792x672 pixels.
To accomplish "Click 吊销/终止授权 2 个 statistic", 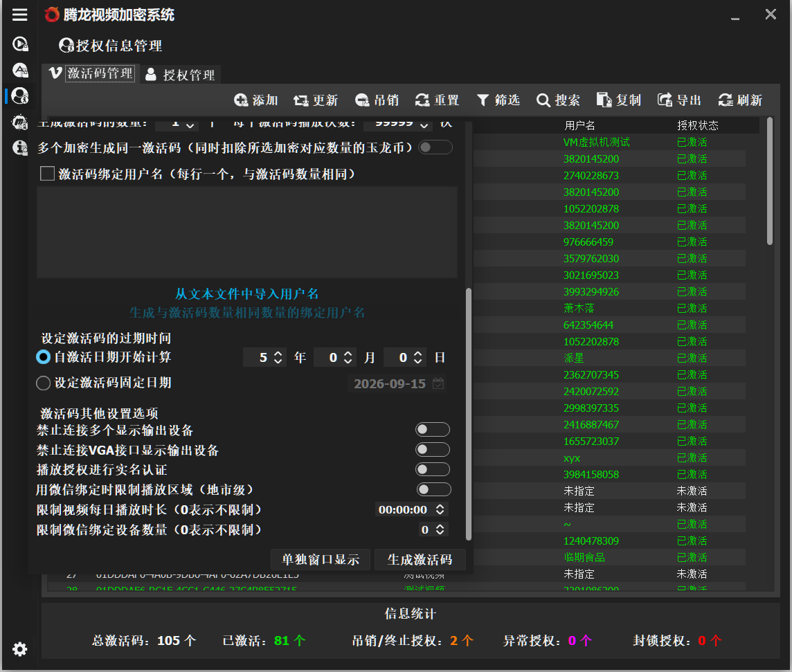I will click(x=413, y=641).
